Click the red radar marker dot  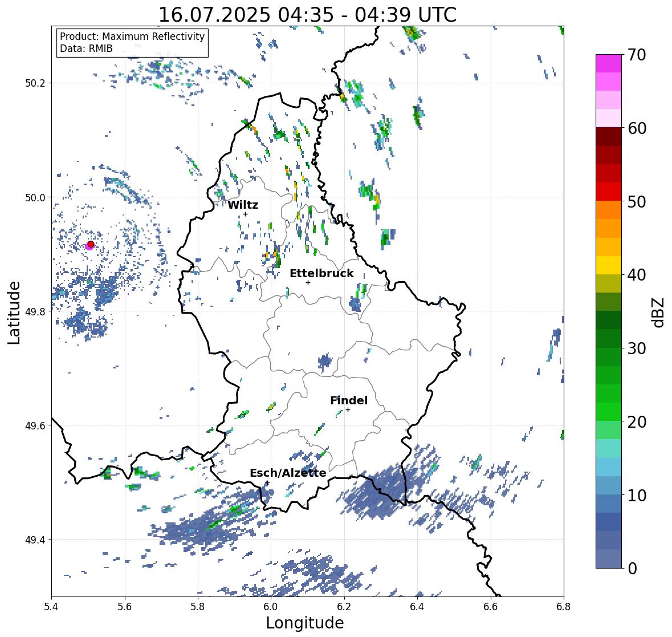[91, 244]
